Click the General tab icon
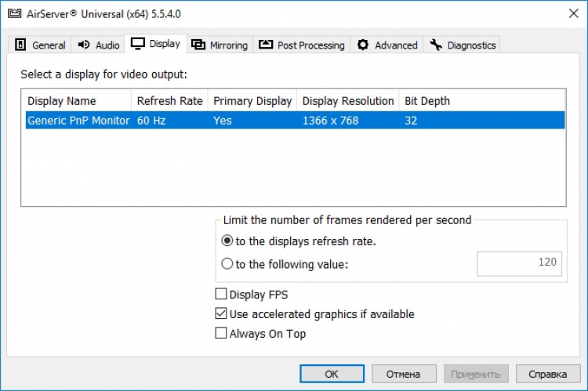Screen dimensions: 588x391 (x=20, y=45)
